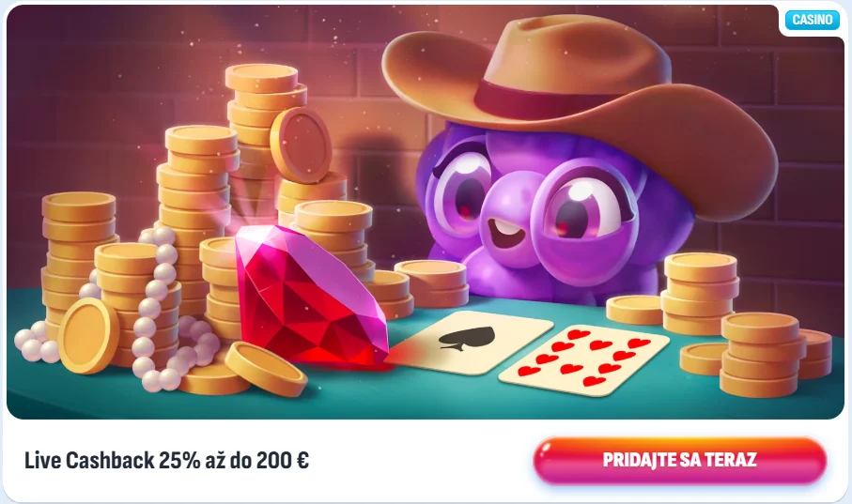Click the PRIDAJTE SA TERAZ button
The image size is (852, 504).
coord(680,460)
